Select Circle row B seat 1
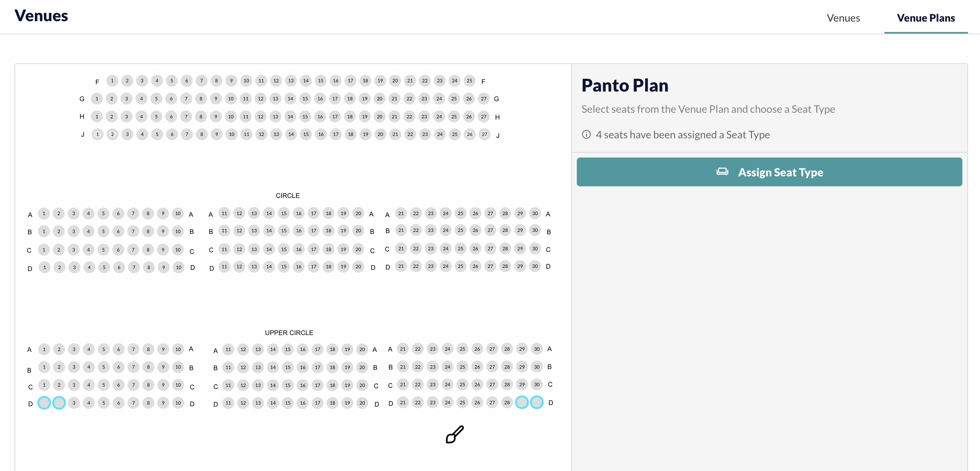Screen dimensions: 980x471 tap(44, 232)
